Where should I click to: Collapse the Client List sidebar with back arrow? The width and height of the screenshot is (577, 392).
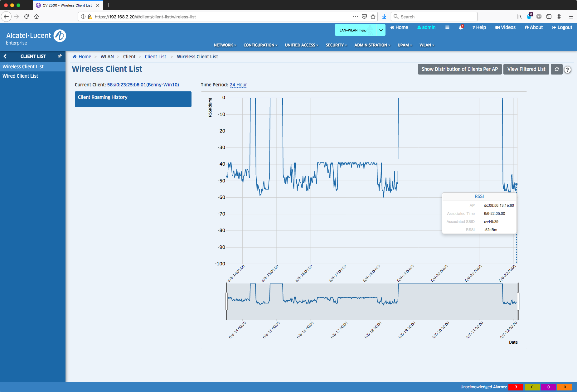pos(5,56)
